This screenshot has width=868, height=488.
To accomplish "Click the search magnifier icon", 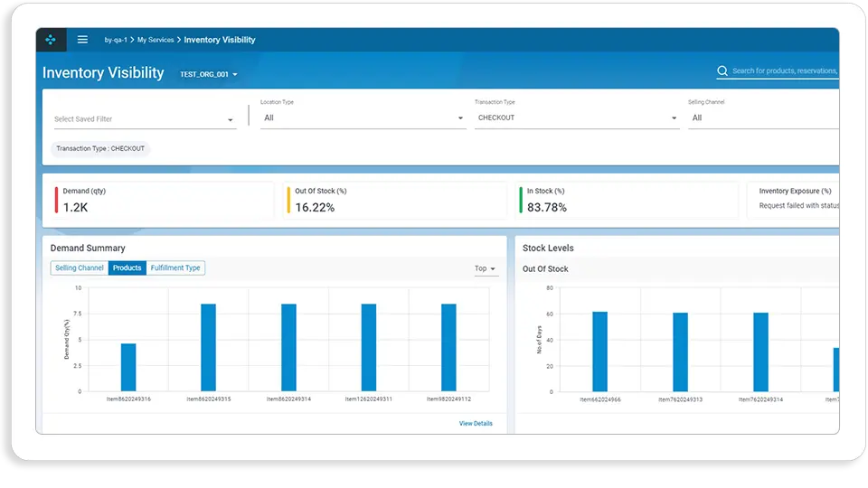I will 722,70.
